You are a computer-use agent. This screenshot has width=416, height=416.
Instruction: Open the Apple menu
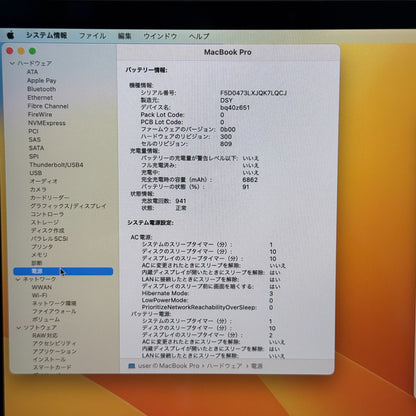pyautogui.click(x=10, y=35)
